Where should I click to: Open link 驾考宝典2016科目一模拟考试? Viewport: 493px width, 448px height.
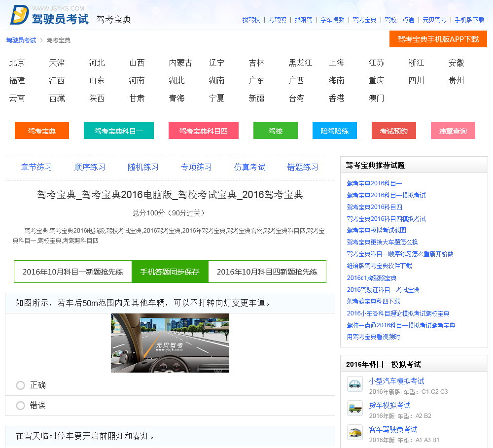click(386, 195)
